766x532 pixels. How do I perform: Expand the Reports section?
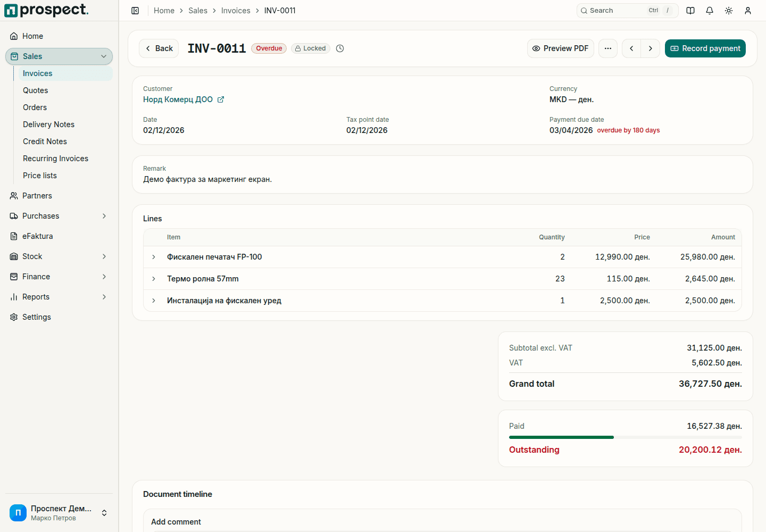tap(59, 297)
